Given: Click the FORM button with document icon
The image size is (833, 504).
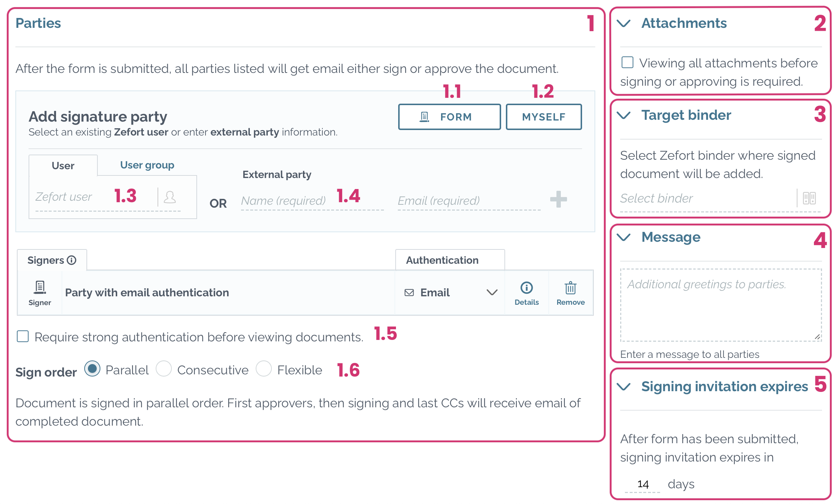Looking at the screenshot, I should coord(449,117).
